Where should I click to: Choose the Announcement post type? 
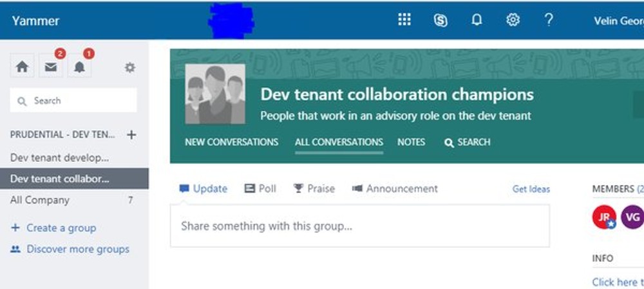(395, 188)
